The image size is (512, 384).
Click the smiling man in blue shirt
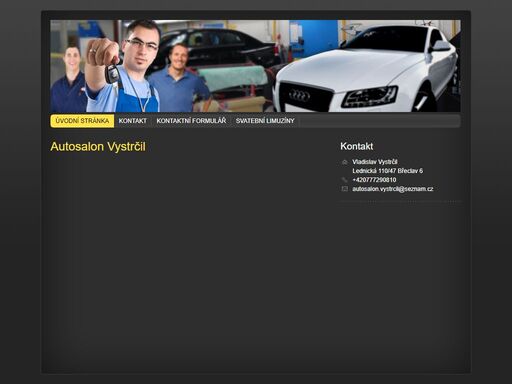(178, 80)
